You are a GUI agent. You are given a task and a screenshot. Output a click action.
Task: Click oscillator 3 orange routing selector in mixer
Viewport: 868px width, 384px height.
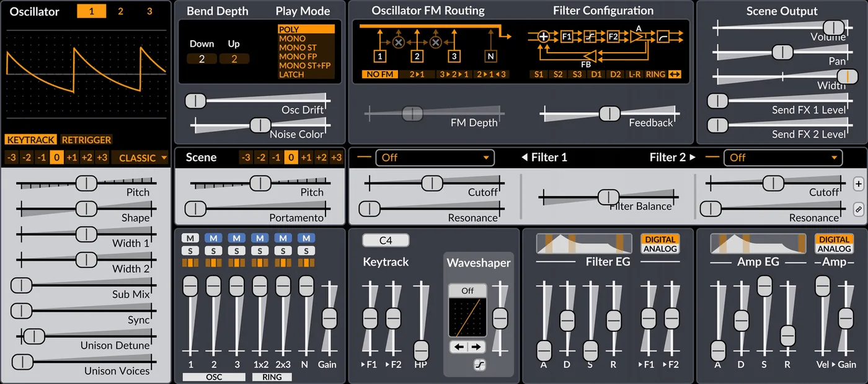coord(236,263)
